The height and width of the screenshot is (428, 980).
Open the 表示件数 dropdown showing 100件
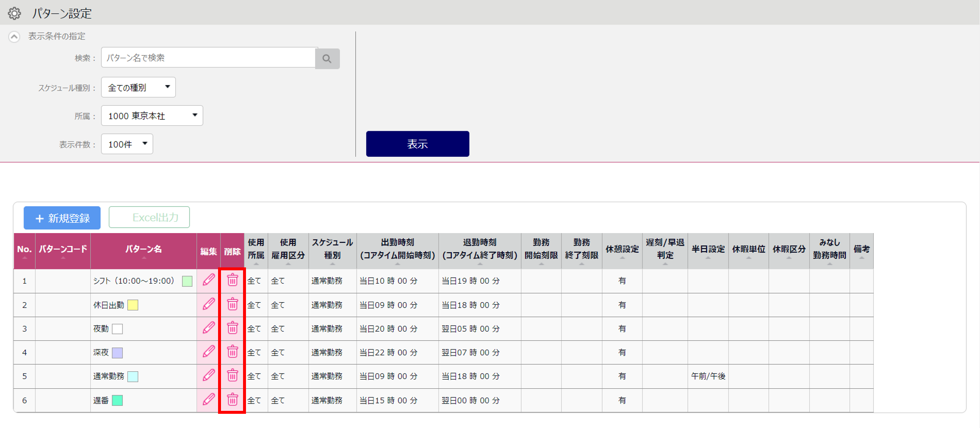(x=127, y=144)
